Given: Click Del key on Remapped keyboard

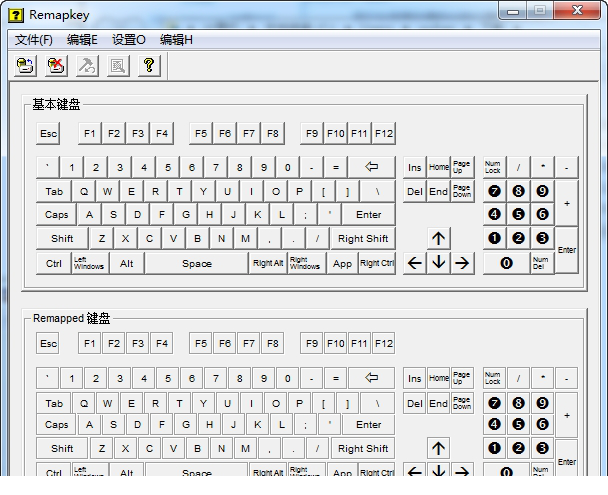Looking at the screenshot, I should point(415,404).
